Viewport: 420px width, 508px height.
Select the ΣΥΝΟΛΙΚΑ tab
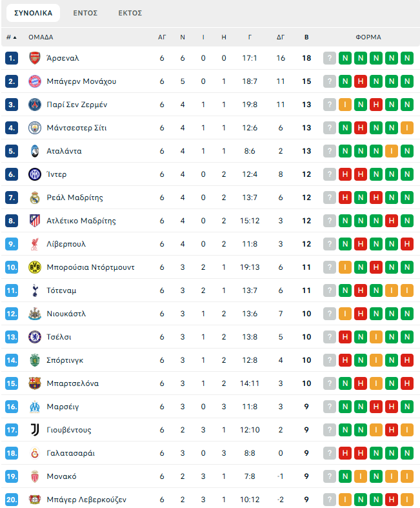coord(34,13)
